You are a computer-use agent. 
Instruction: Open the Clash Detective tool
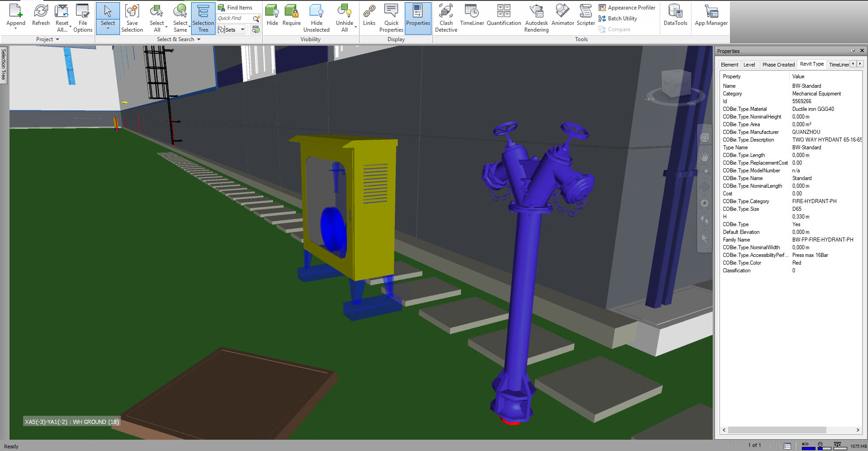pos(446,18)
